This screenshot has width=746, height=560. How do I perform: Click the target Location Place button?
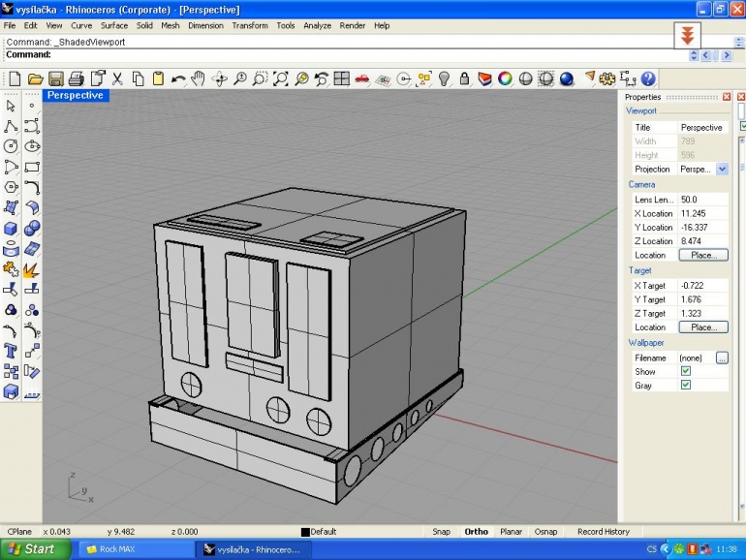click(x=703, y=327)
